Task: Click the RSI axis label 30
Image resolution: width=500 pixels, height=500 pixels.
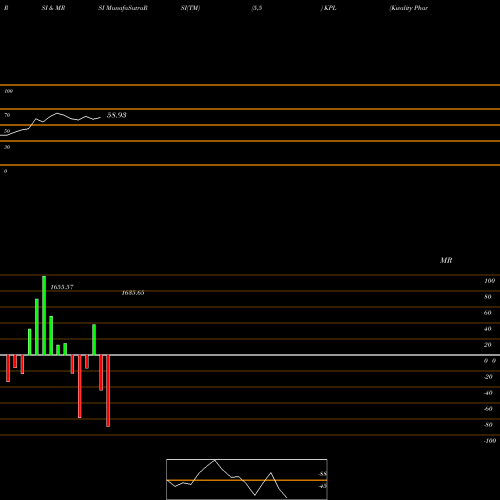Action: [x=7, y=147]
